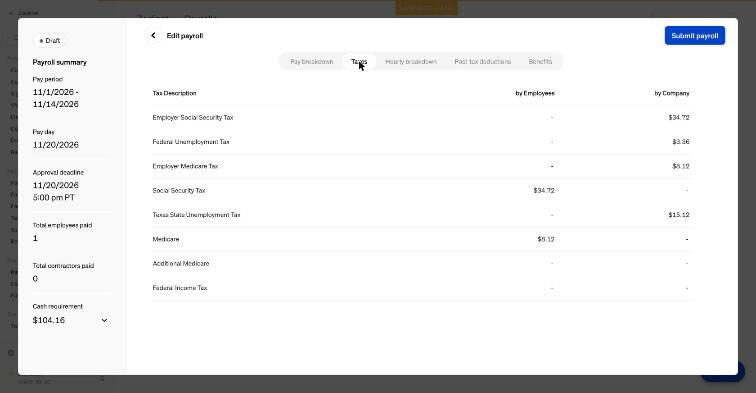Open the Post-tax deductions tab
The width and height of the screenshot is (756, 393).
coord(483,62)
